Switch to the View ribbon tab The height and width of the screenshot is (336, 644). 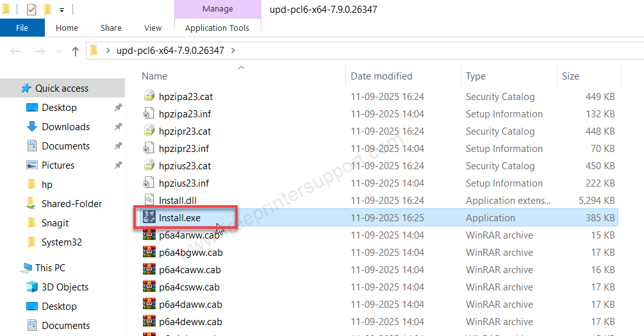point(153,28)
